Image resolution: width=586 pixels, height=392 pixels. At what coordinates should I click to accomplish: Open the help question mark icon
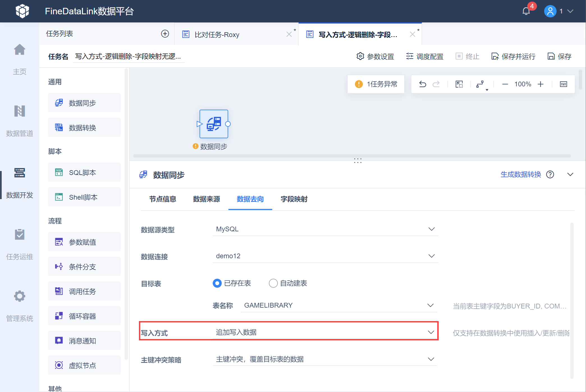pyautogui.click(x=550, y=174)
